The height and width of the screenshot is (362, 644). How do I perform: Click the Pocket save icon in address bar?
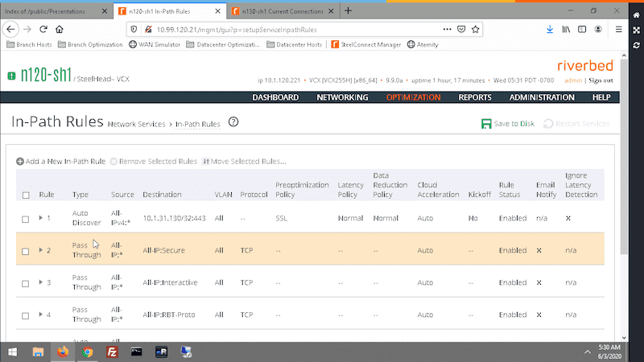[461, 29]
